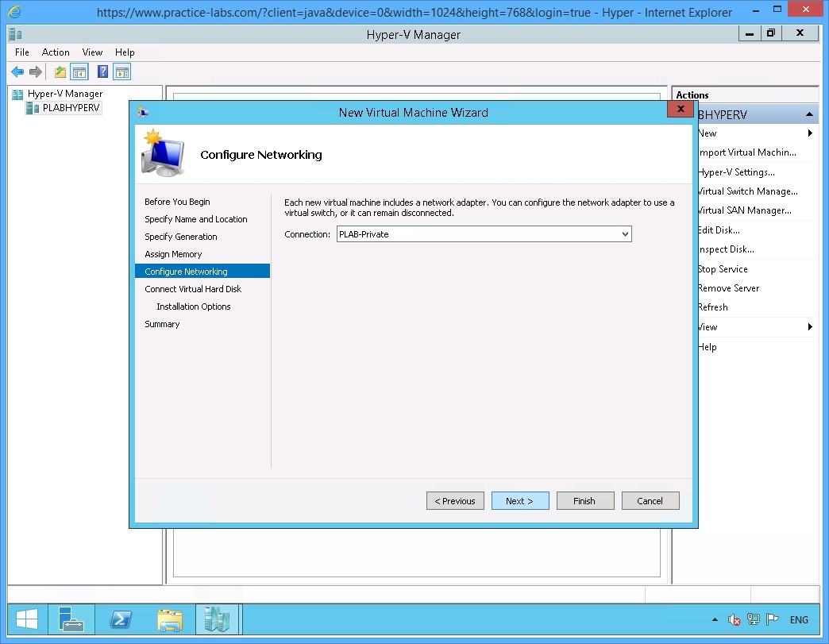Open PowerShell from the taskbar
This screenshot has width=829, height=644.
[121, 619]
